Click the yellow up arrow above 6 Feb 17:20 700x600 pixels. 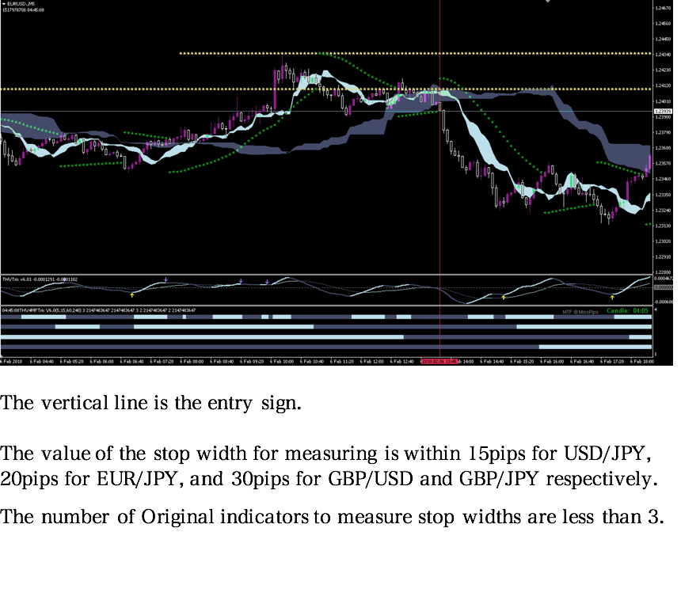pyautogui.click(x=612, y=297)
